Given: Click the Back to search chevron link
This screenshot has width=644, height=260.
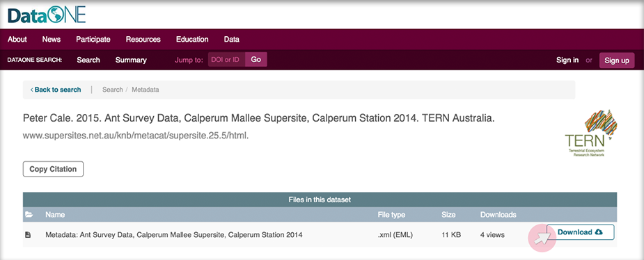Looking at the screenshot, I should click(56, 90).
